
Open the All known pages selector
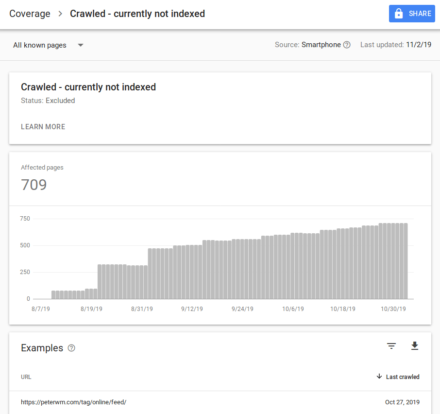[x=48, y=45]
